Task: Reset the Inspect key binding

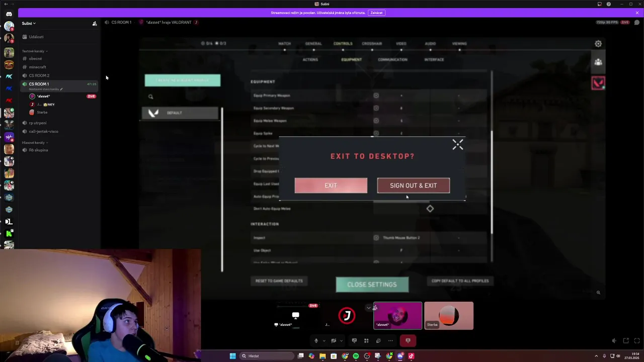Action: click(376, 238)
